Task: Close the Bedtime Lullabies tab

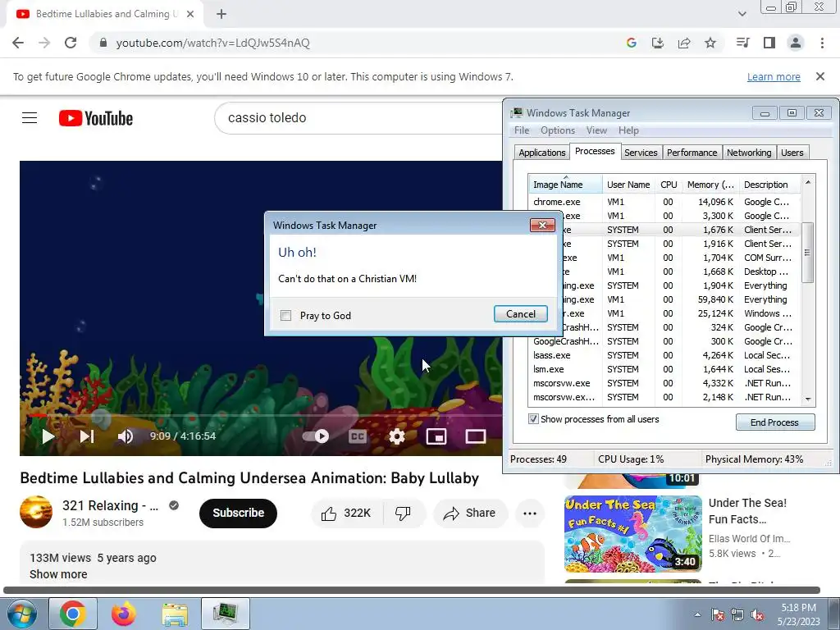Action: [190, 14]
